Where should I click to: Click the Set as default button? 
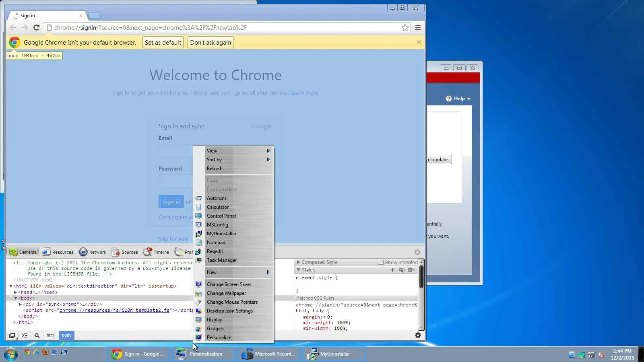pos(163,43)
